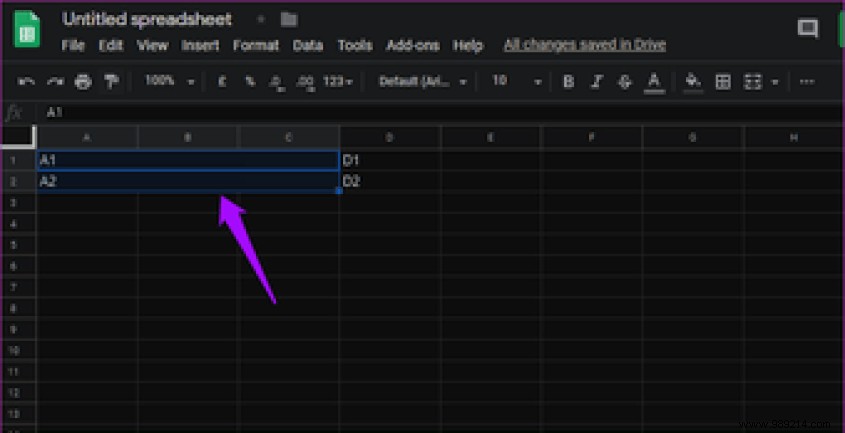Toggle strikethrough formatting

(625, 82)
